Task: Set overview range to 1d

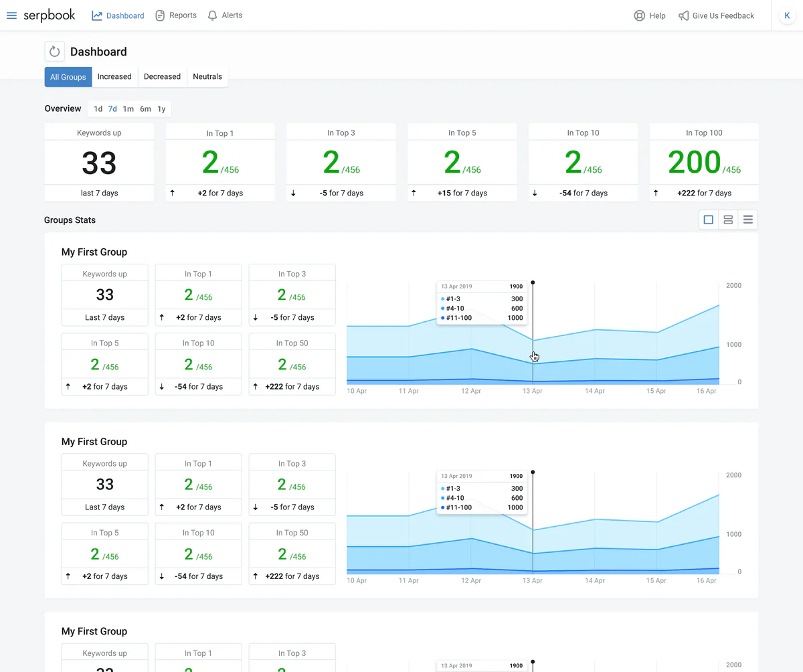Action: click(98, 109)
